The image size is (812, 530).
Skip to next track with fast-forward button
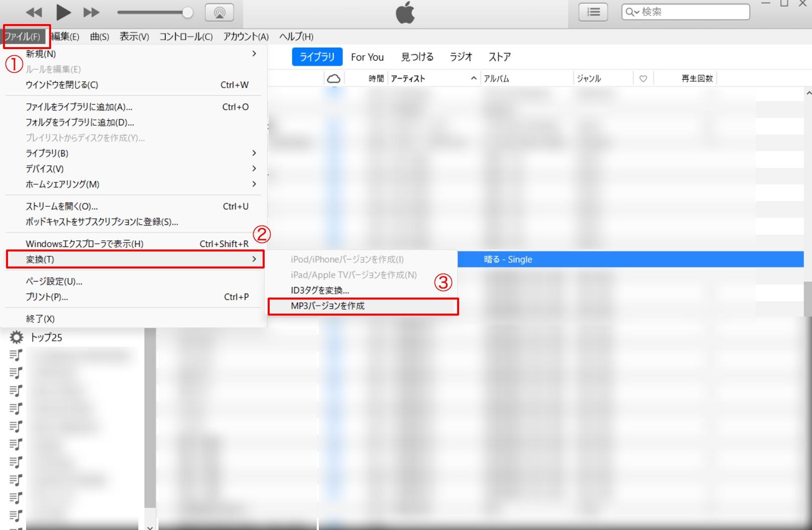91,13
